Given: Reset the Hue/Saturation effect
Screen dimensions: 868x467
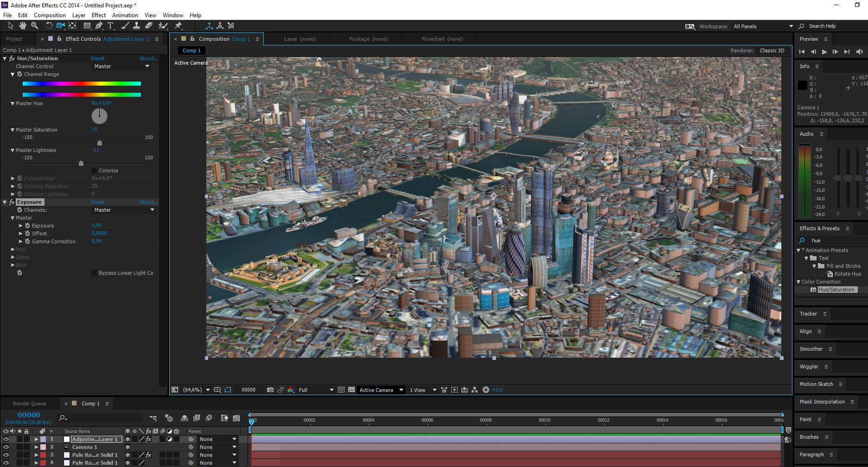Looking at the screenshot, I should click(x=98, y=58).
